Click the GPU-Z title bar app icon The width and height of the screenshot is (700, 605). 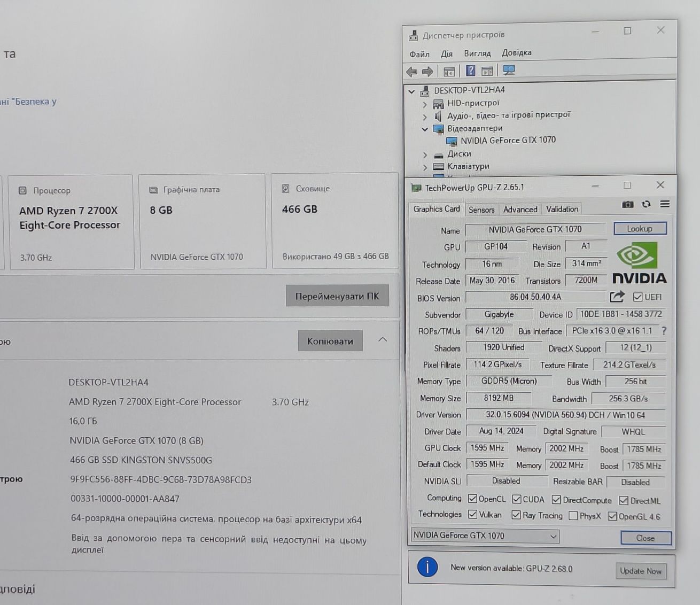(416, 188)
